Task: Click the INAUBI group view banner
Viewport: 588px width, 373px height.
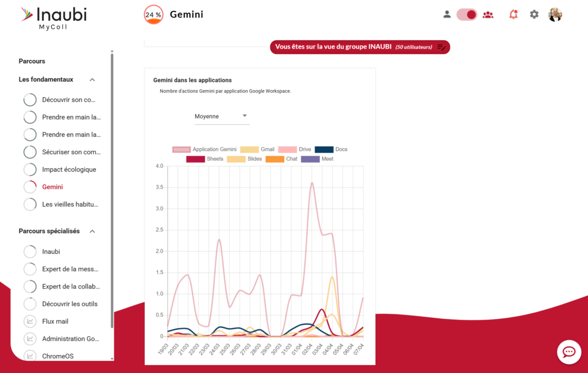Action: (359, 47)
